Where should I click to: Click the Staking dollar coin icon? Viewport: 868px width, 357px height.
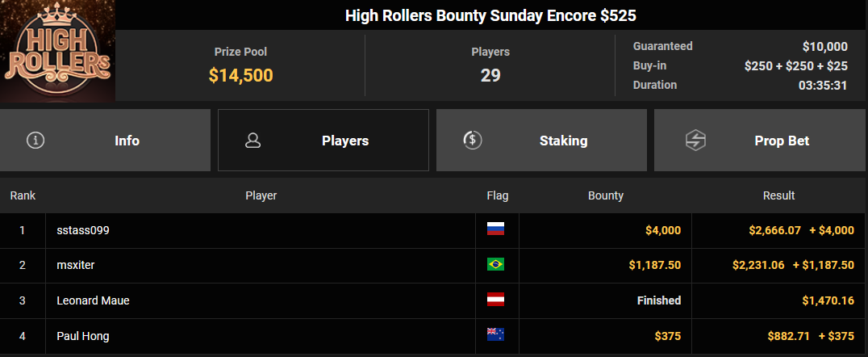coord(472,141)
